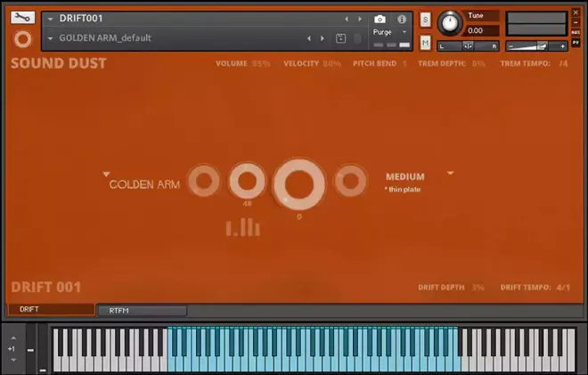Click the minus icon on the volume slider
Screen dimensions: 588x375
[510, 46]
